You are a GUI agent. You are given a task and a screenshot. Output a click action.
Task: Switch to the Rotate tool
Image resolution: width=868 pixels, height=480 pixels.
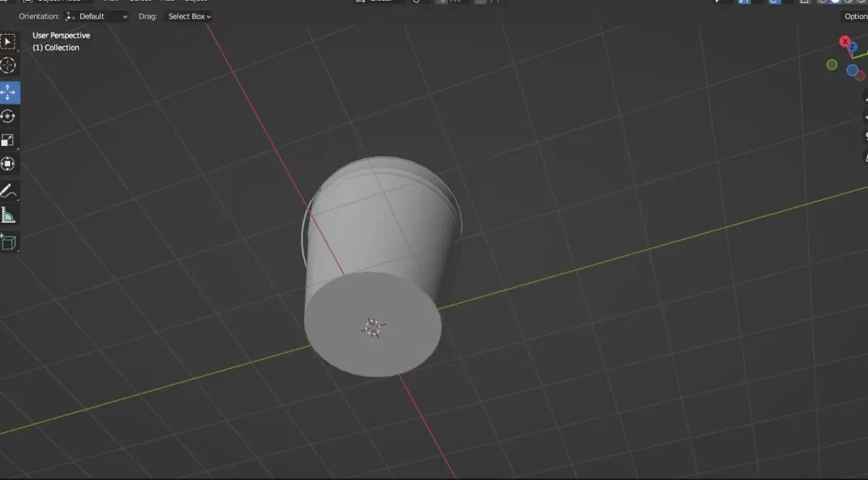coord(8,116)
